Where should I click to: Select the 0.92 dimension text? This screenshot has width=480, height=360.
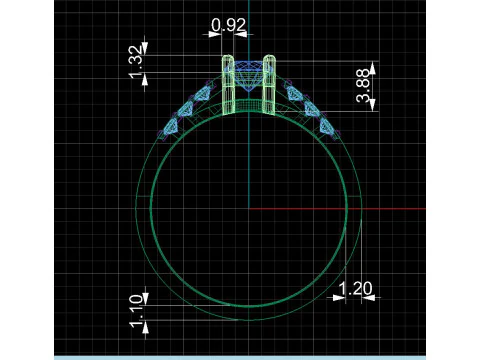229,25
